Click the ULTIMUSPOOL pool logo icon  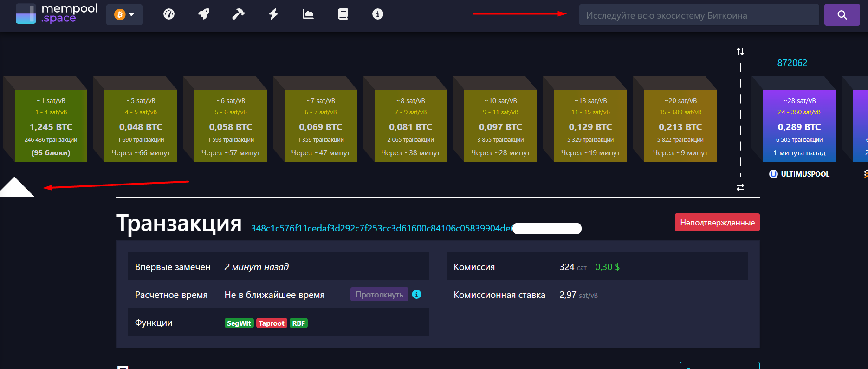point(773,174)
